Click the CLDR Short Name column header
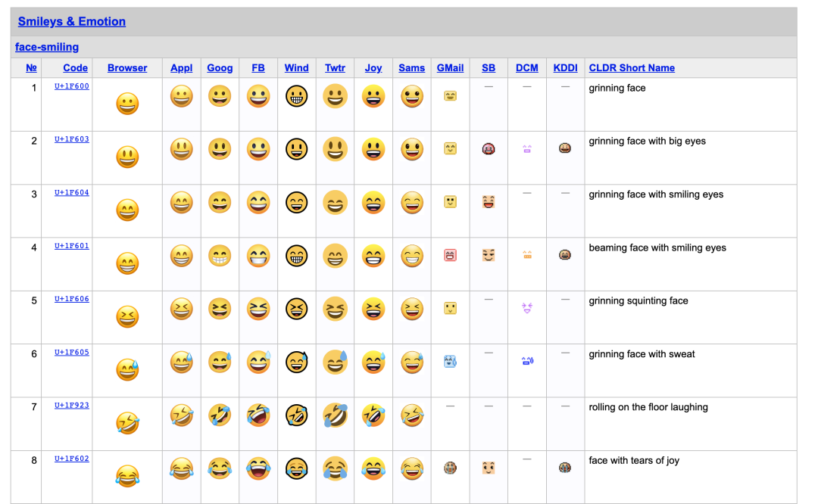 pyautogui.click(x=631, y=68)
